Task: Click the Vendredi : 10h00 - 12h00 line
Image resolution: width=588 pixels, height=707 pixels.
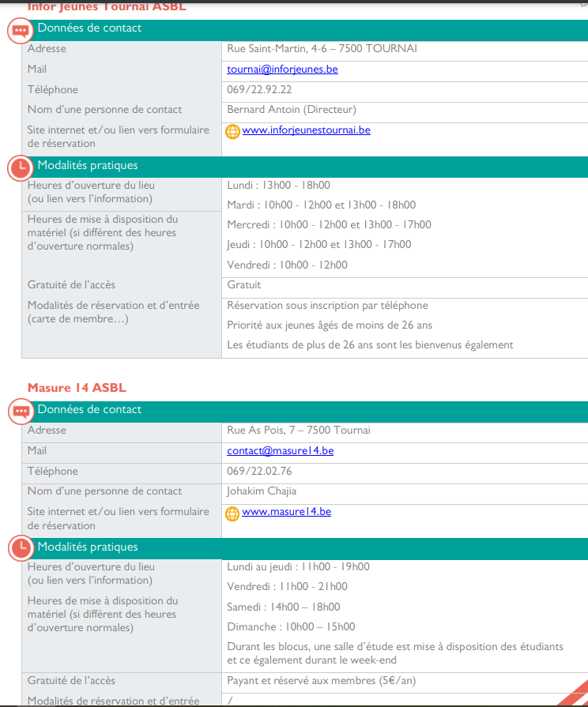Action: (x=287, y=265)
